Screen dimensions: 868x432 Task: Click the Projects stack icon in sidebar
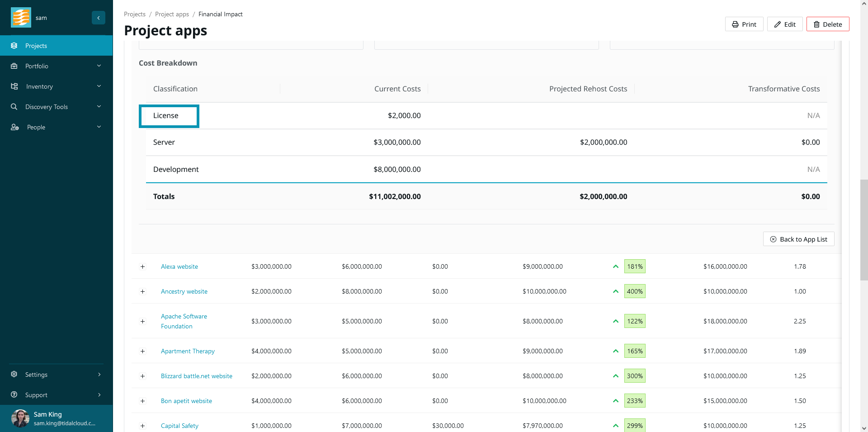pos(14,46)
